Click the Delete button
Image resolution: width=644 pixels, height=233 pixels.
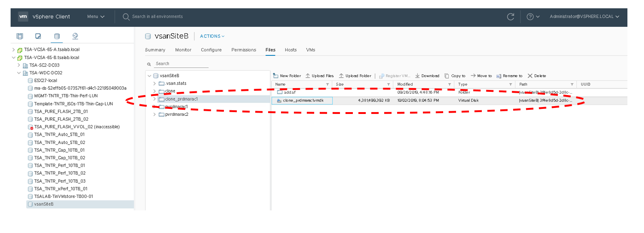[537, 76]
